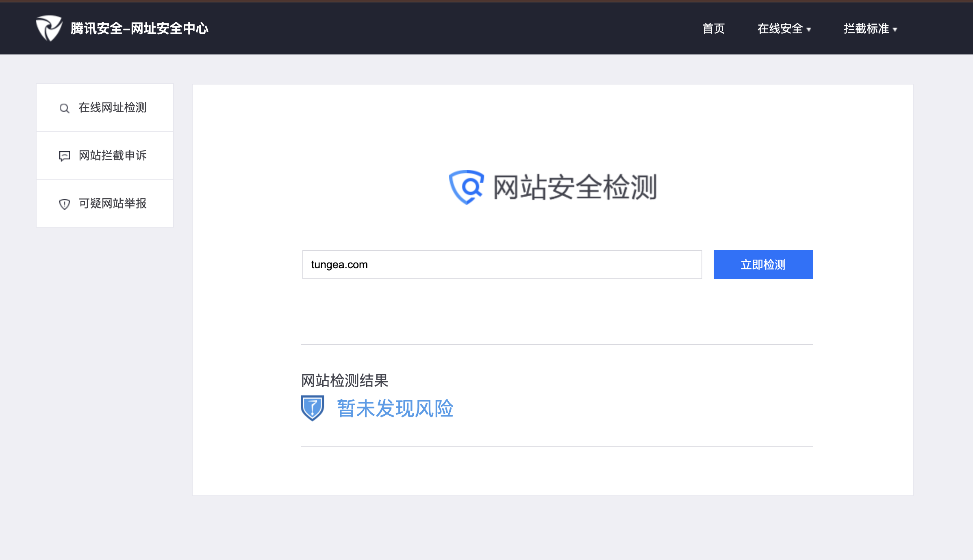This screenshot has height=560, width=973.
Task: Open the 在线安全 navigation menu
Action: [x=780, y=28]
